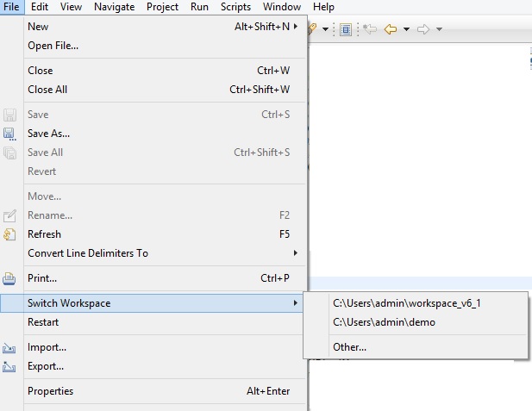Click the Save As... menu item
The image size is (532, 411).
166,134
